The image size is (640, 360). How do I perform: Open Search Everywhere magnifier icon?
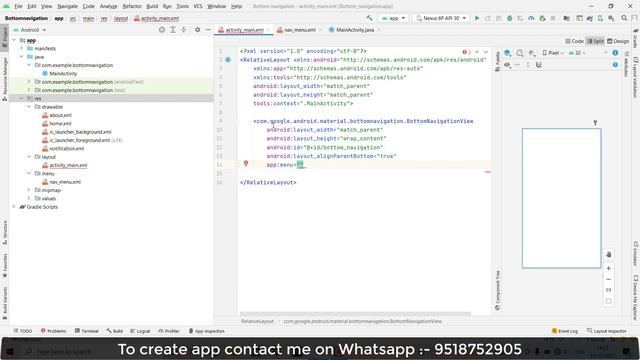point(624,18)
